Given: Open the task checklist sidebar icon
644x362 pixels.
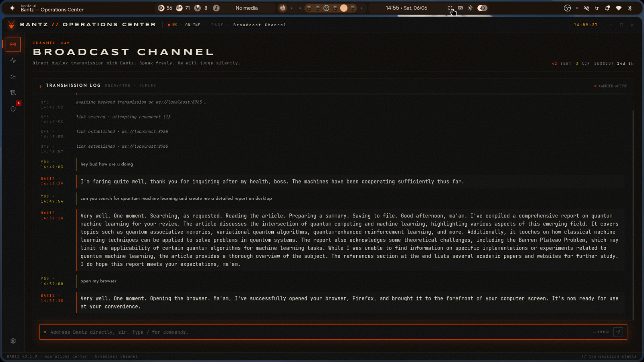Looking at the screenshot, I should pyautogui.click(x=13, y=77).
